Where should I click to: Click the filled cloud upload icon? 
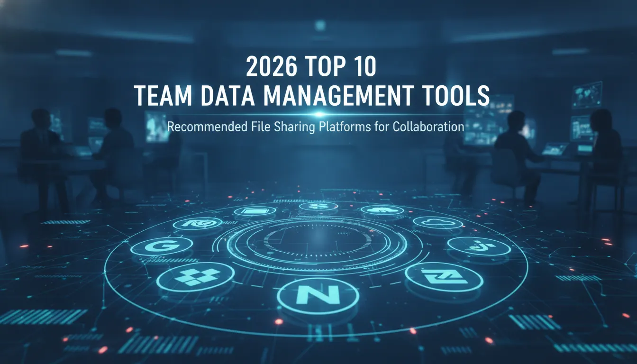[x=382, y=210]
